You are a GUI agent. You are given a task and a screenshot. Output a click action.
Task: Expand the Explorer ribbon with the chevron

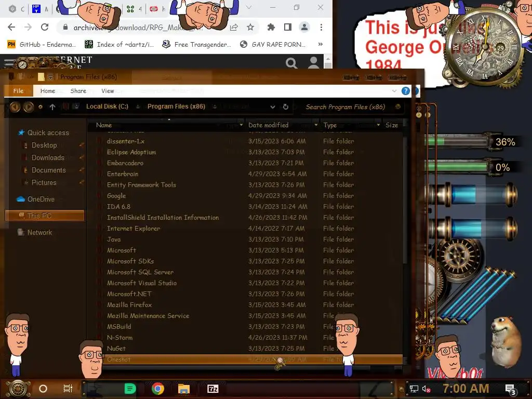pyautogui.click(x=394, y=91)
